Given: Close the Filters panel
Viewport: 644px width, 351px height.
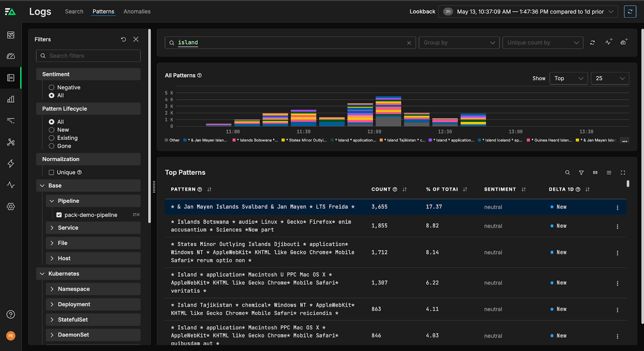Looking at the screenshot, I should click(x=136, y=39).
